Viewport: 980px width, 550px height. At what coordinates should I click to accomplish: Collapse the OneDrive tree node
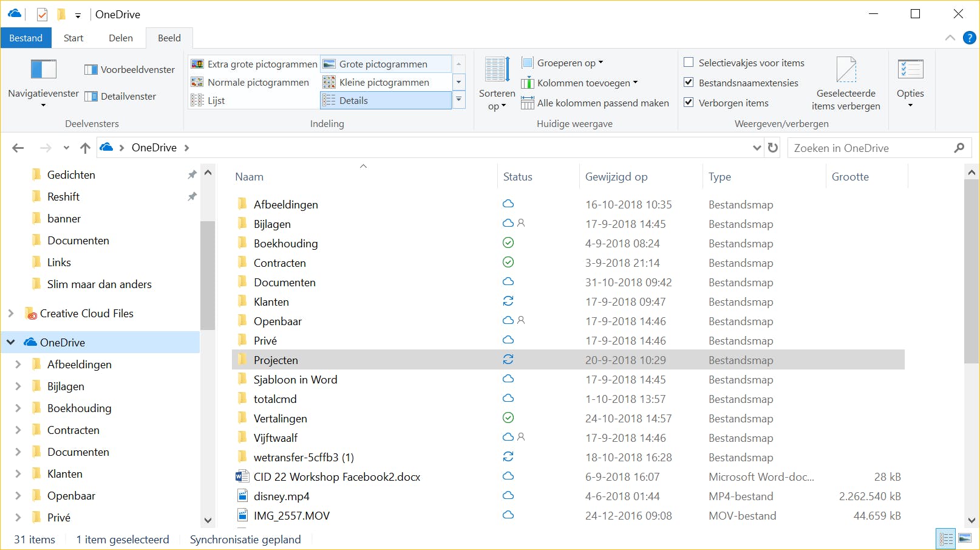point(11,342)
